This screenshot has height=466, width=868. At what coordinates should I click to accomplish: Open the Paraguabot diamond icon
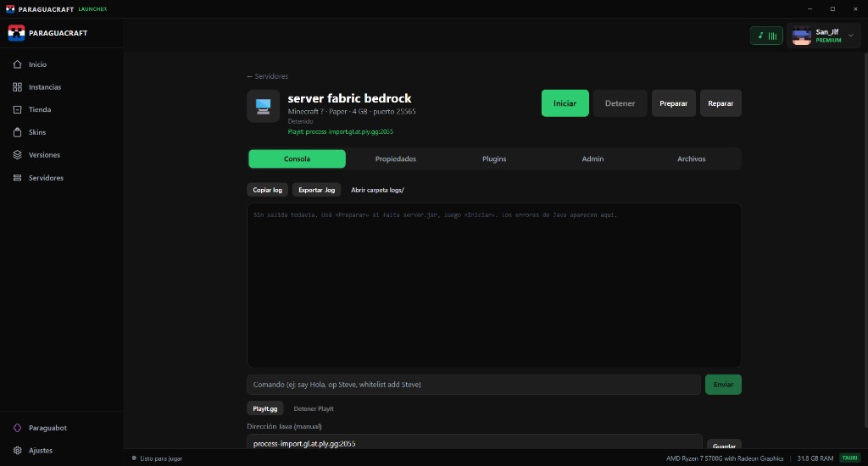(x=17, y=428)
